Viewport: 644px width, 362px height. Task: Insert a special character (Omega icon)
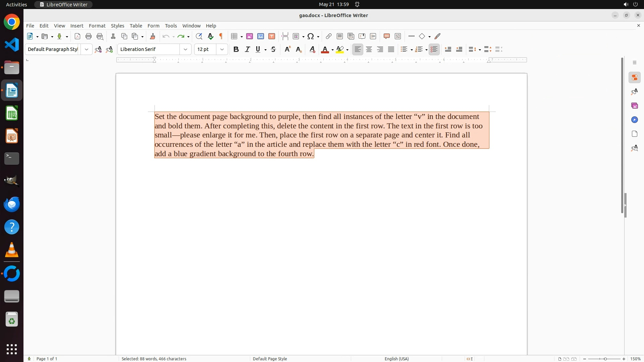[311, 36]
